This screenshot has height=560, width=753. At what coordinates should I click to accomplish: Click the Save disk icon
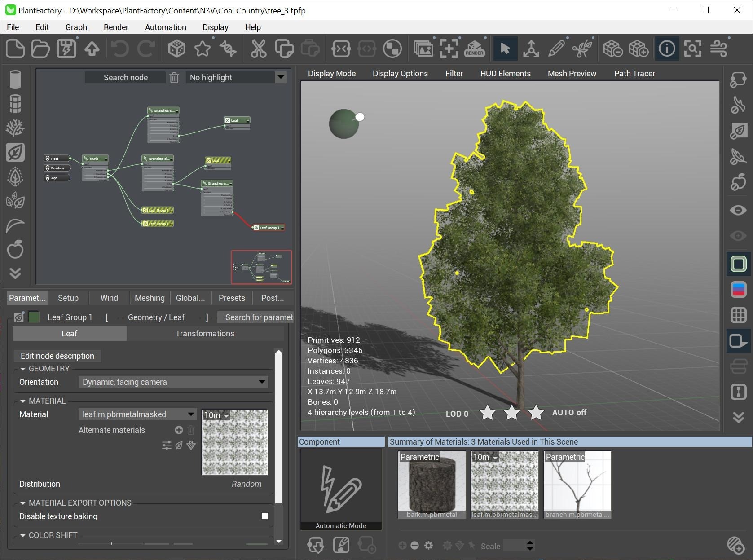[x=66, y=49]
